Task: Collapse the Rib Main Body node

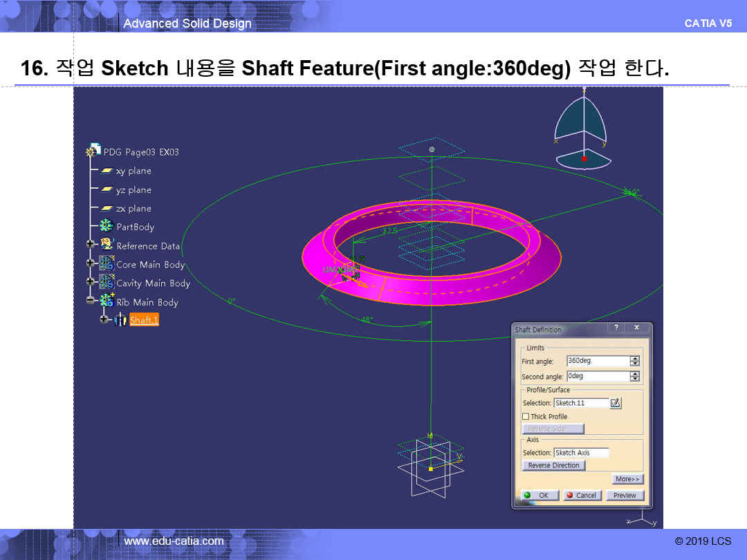Action: (90, 301)
